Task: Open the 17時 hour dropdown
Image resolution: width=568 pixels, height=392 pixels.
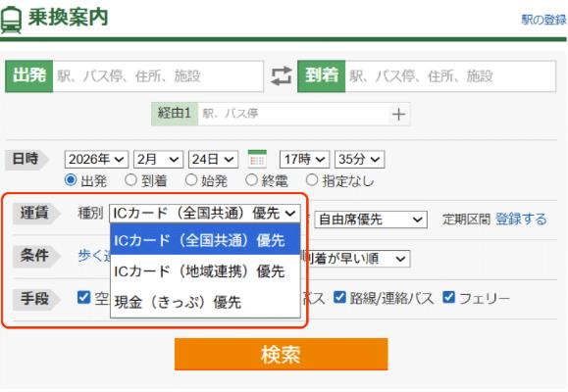Action: tap(304, 160)
